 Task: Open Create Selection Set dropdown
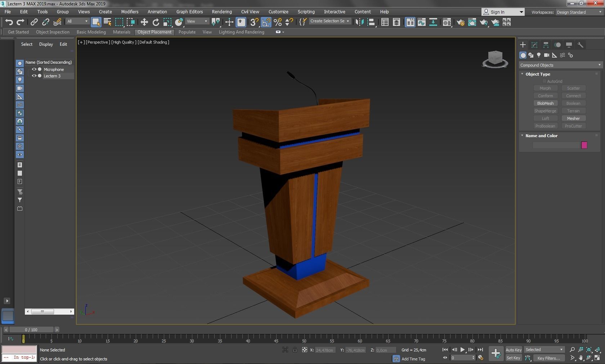tap(330, 21)
